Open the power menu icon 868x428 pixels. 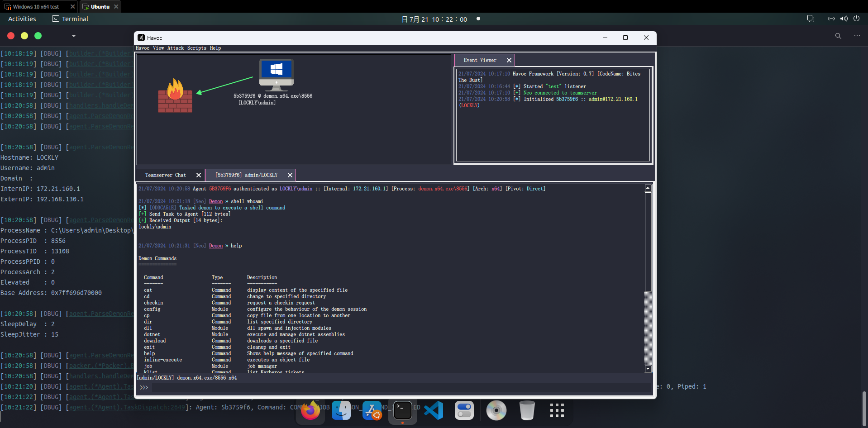tap(856, 19)
